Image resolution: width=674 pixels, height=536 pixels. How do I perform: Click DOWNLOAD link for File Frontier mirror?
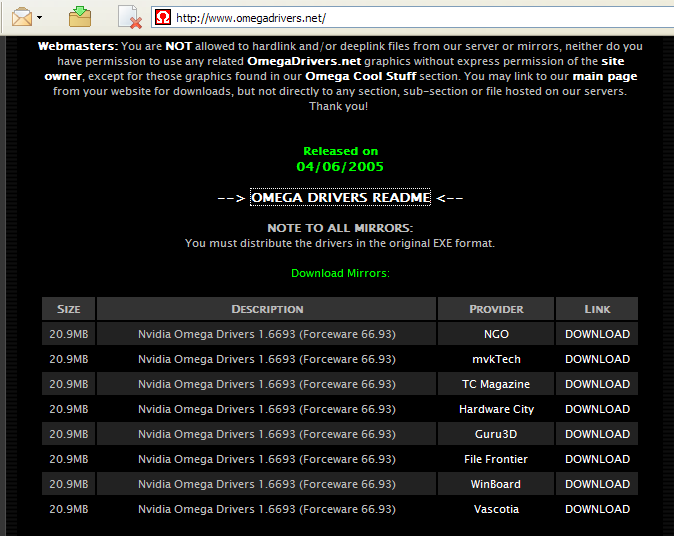tap(597, 459)
